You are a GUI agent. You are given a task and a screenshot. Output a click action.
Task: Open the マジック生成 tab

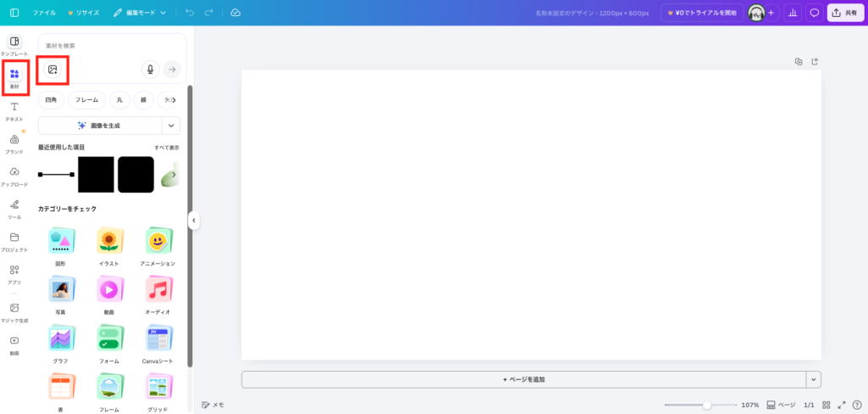coord(14,312)
